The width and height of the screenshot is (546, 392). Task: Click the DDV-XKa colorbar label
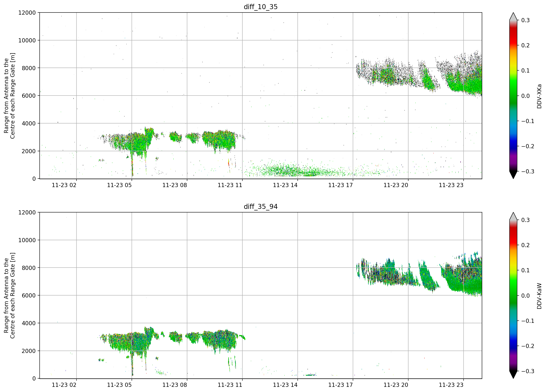(x=539, y=96)
